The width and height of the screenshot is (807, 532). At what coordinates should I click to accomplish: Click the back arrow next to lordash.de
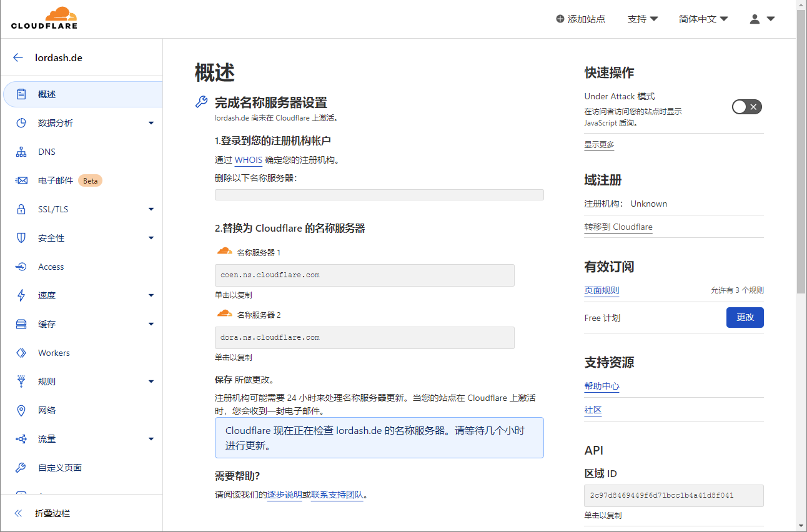tap(18, 57)
